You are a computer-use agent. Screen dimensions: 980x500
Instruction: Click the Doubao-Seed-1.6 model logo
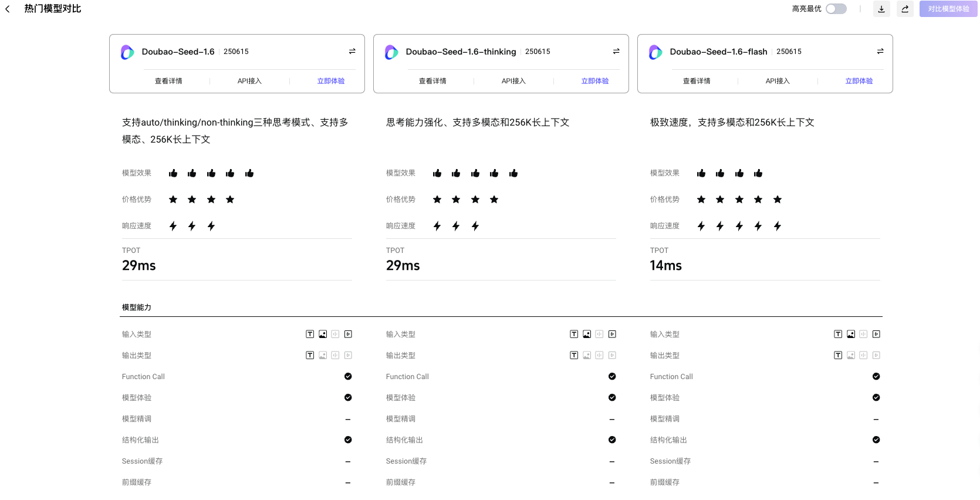point(127,52)
